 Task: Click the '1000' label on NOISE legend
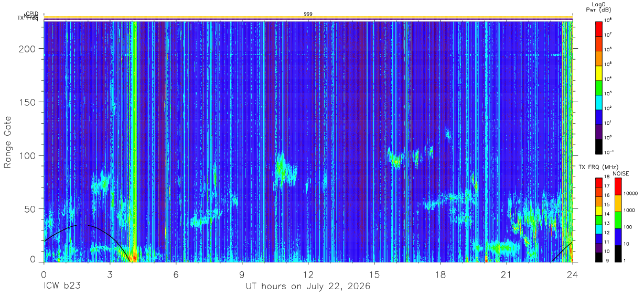[x=630, y=211]
